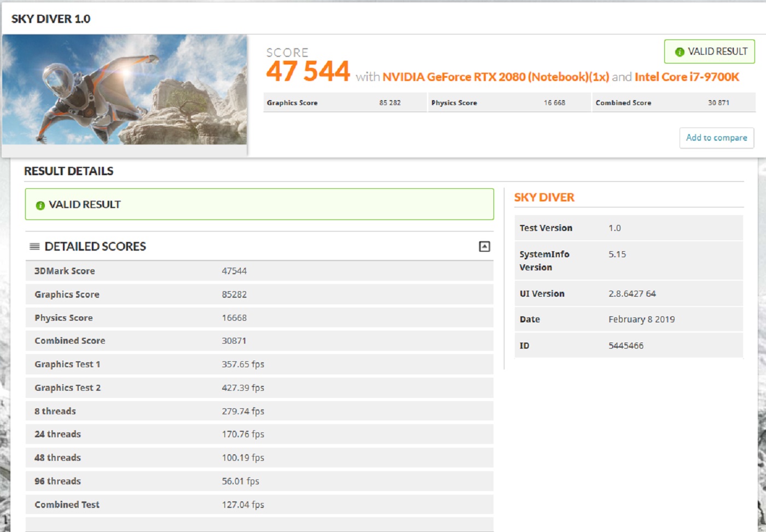Click the large orange 47 544 score
This screenshot has width=766, height=532.
tap(307, 72)
